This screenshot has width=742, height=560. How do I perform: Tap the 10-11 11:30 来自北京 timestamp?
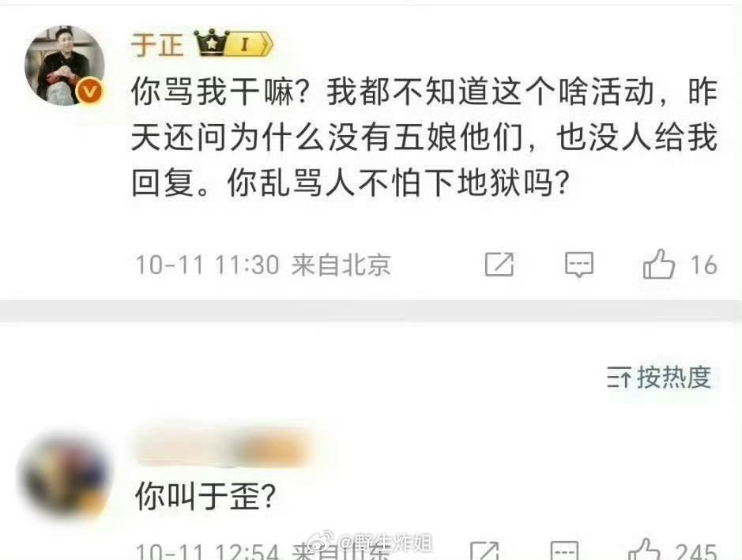click(263, 265)
